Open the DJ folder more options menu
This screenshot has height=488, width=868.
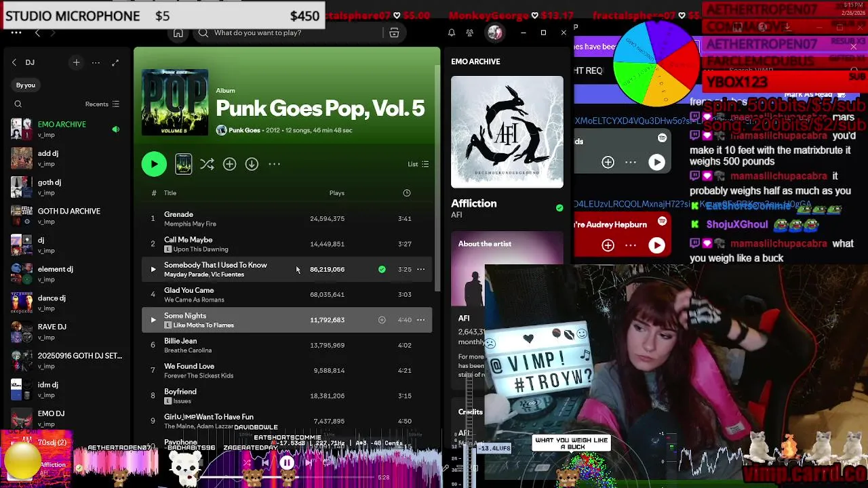tap(96, 62)
